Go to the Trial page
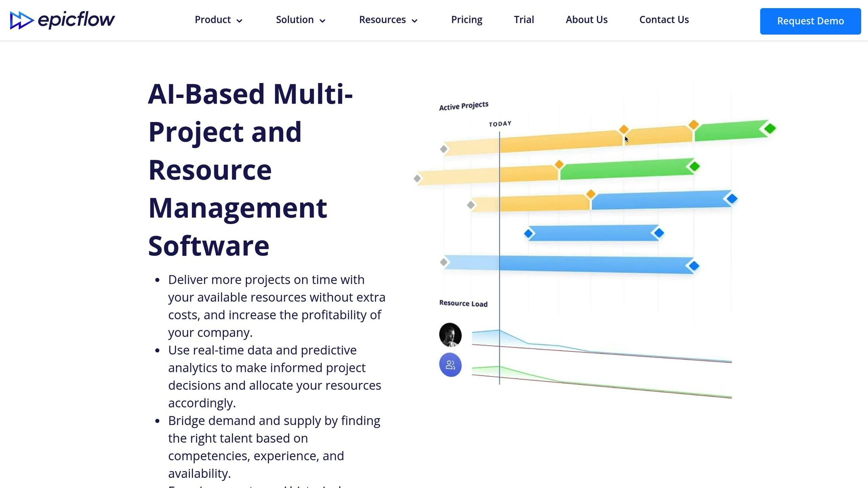 pos(524,20)
